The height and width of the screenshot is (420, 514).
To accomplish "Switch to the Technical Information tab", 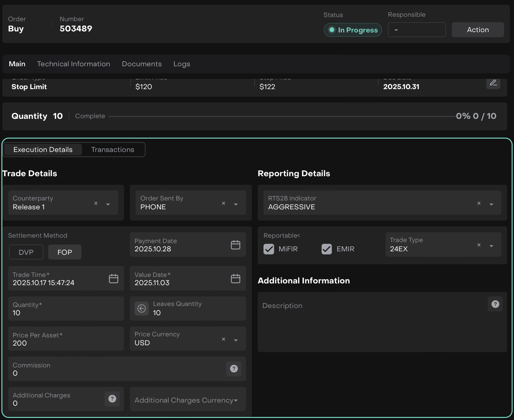I will click(73, 64).
